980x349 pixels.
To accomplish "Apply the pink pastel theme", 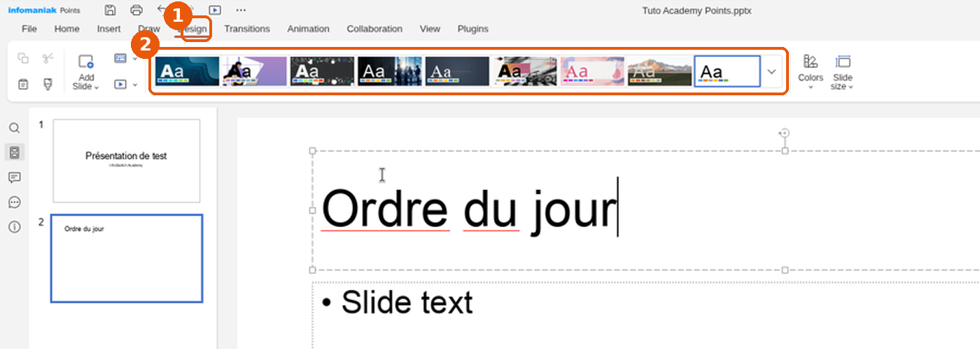I will tap(592, 71).
